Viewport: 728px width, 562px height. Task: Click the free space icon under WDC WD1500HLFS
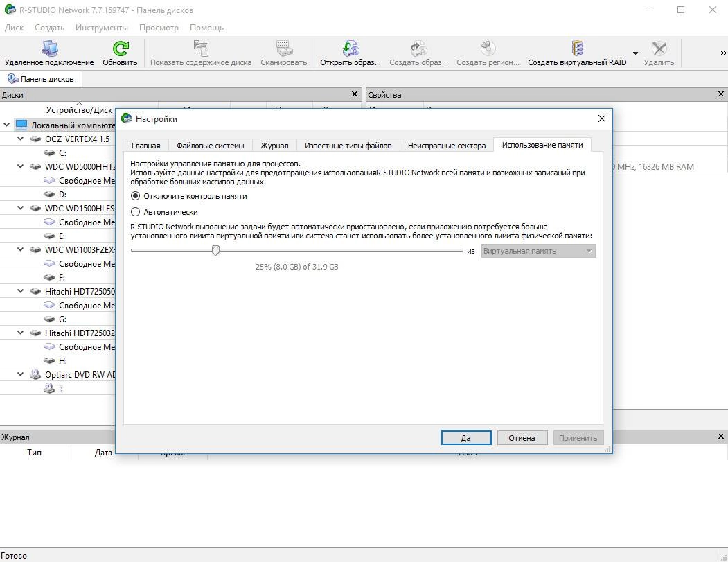(49, 222)
